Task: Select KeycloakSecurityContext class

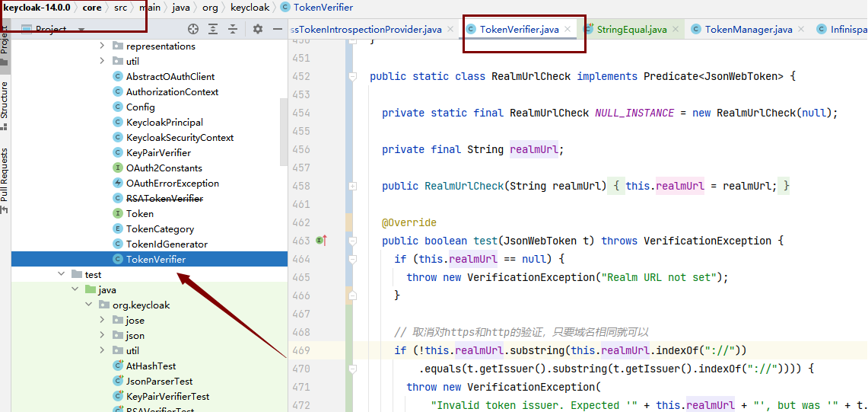Action: 180,138
